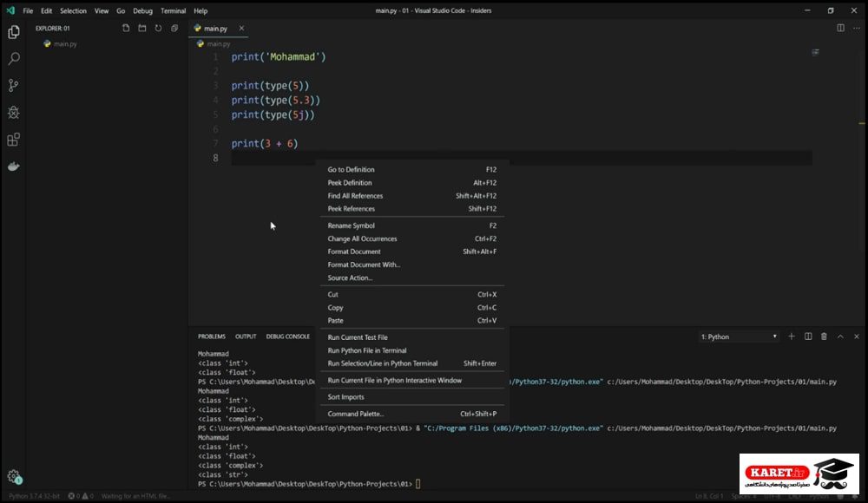Choose Go to Definition in context menu
868x503 pixels.
pyautogui.click(x=411, y=169)
